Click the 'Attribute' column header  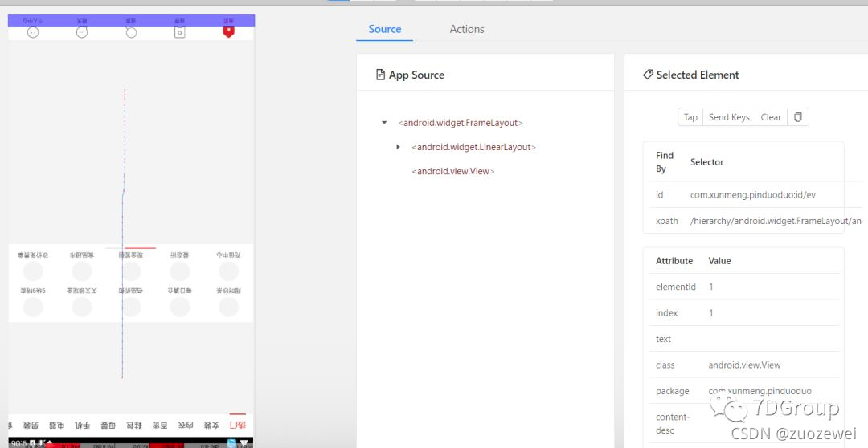click(x=674, y=260)
